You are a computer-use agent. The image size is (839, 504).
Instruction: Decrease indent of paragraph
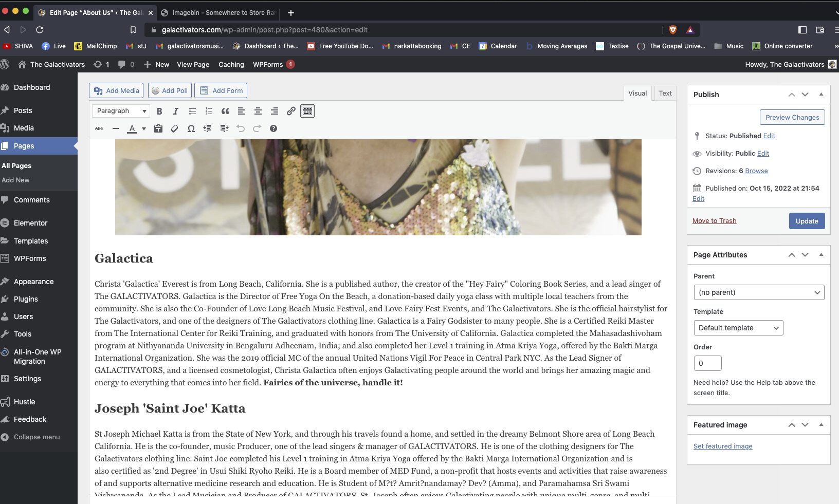(x=208, y=128)
